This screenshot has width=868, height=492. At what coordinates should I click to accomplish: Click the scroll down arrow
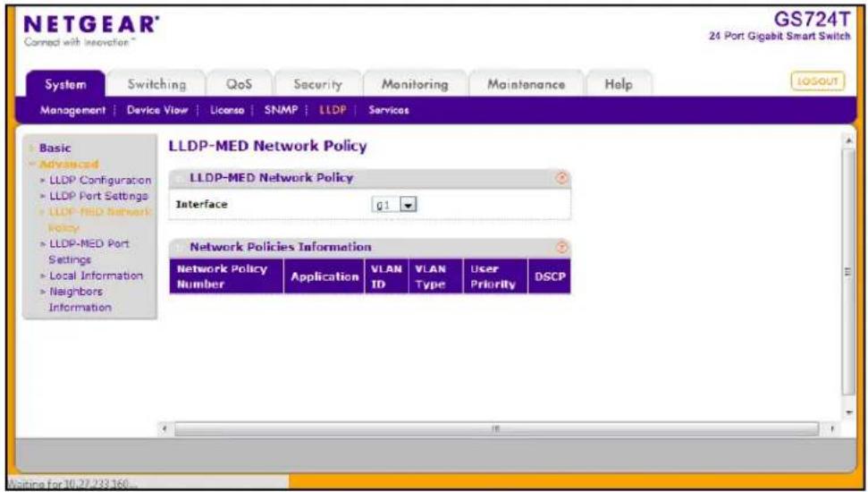[849, 412]
